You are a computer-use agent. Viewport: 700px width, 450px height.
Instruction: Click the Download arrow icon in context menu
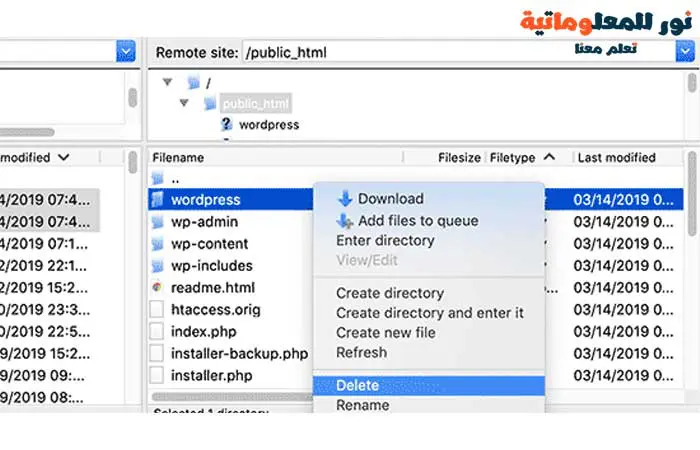coord(345,199)
